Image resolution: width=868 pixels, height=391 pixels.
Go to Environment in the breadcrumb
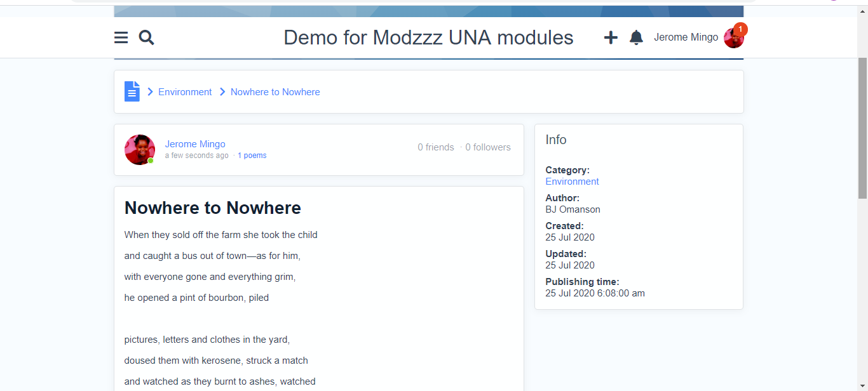(x=185, y=92)
